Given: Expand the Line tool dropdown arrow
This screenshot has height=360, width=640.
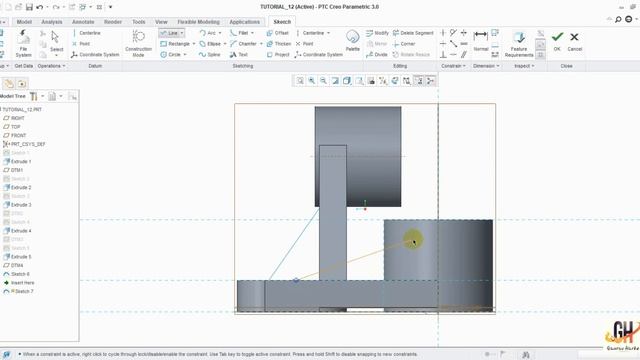Looking at the screenshot, I should [x=182, y=33].
